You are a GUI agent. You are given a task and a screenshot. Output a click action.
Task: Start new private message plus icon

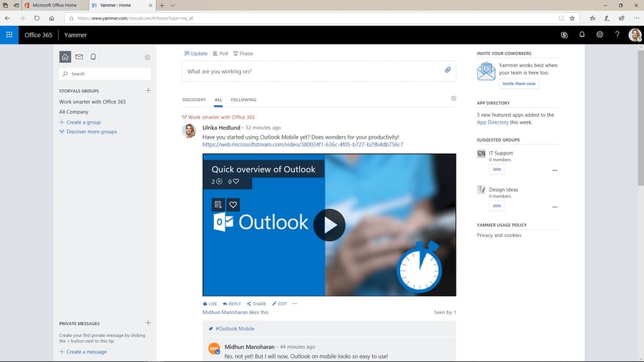148,323
